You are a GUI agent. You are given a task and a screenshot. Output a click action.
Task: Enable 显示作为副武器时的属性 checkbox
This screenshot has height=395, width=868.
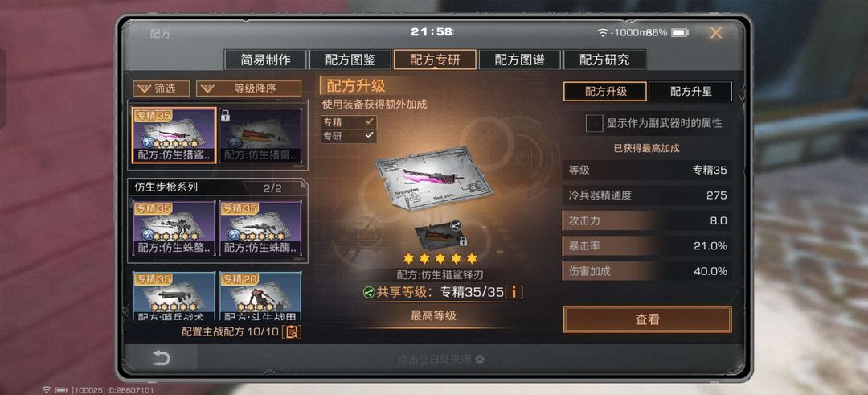tap(594, 123)
